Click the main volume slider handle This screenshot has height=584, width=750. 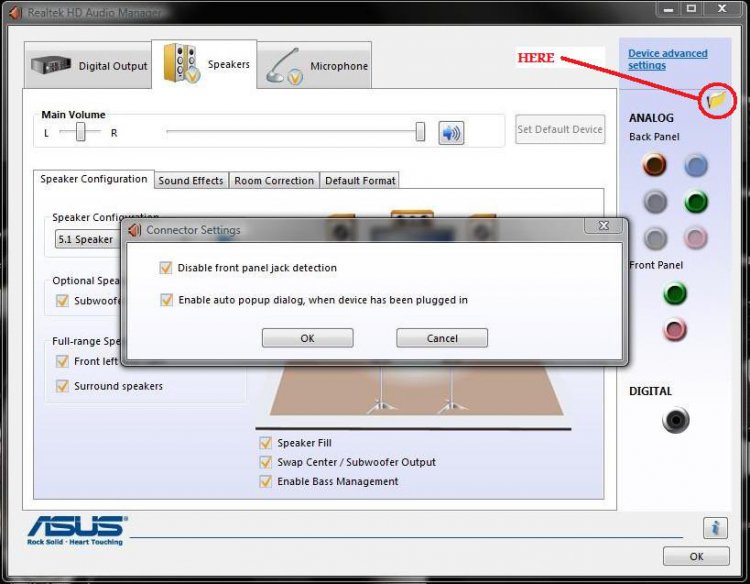tap(420, 132)
